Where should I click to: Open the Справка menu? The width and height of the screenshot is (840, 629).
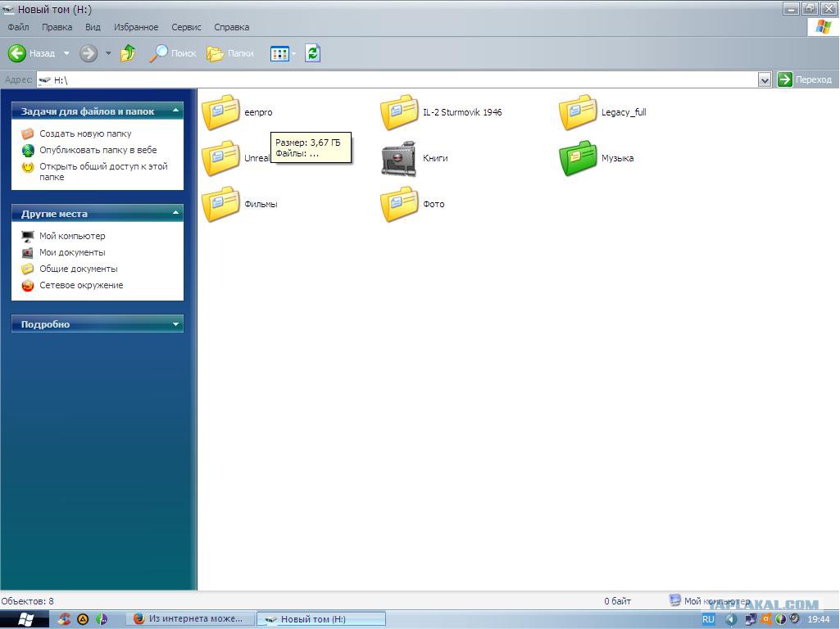tap(231, 27)
